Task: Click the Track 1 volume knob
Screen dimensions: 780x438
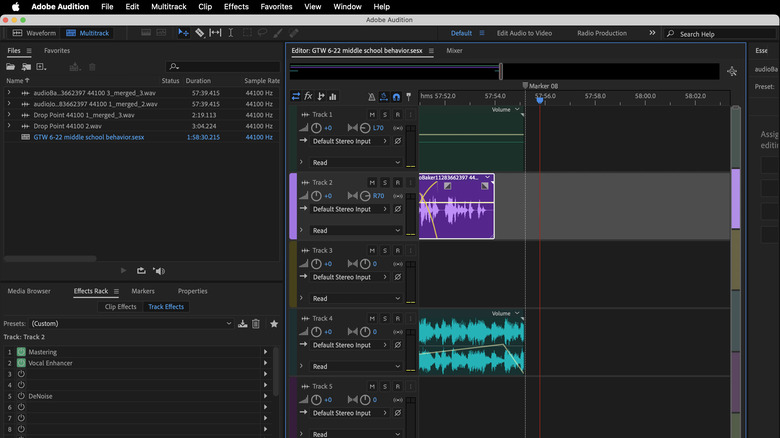Action: [316, 128]
